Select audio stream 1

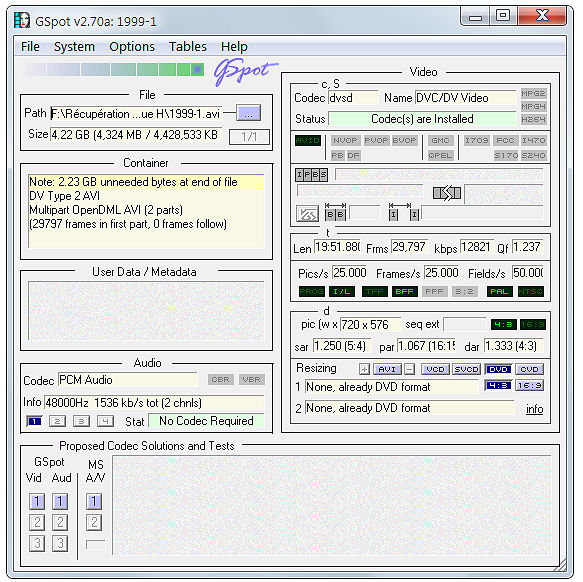(34, 421)
